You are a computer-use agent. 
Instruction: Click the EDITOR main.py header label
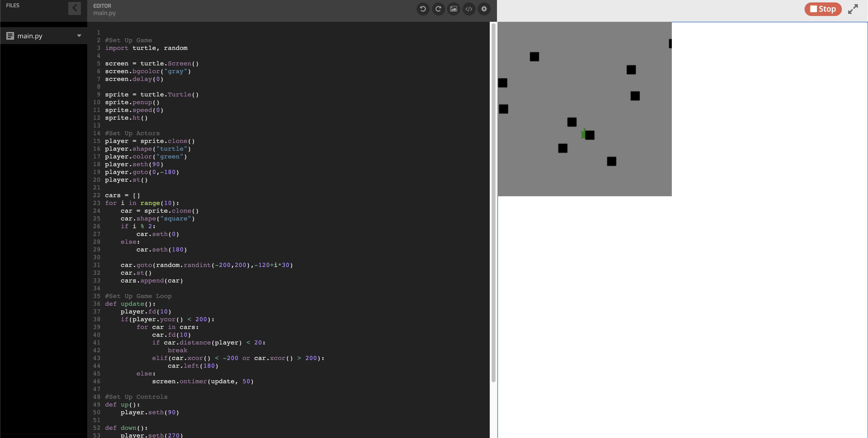click(x=104, y=9)
